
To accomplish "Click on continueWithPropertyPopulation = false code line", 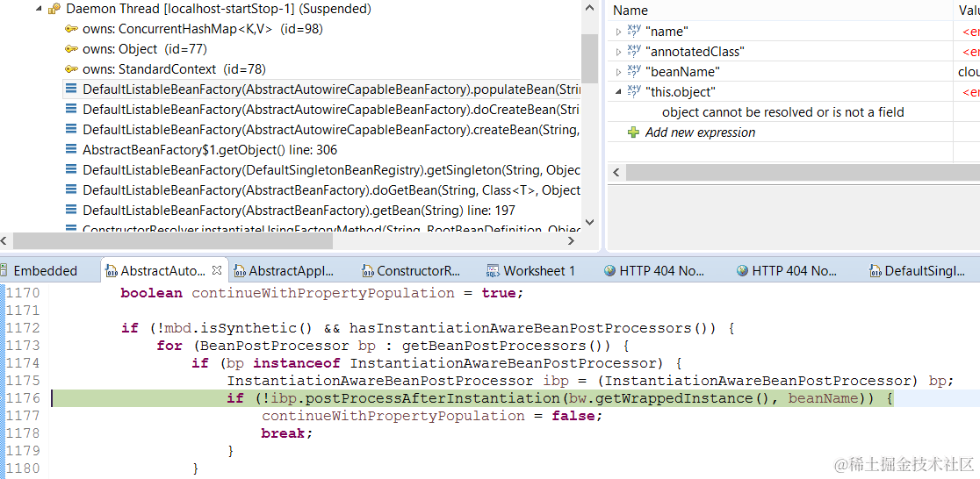I will (432, 415).
